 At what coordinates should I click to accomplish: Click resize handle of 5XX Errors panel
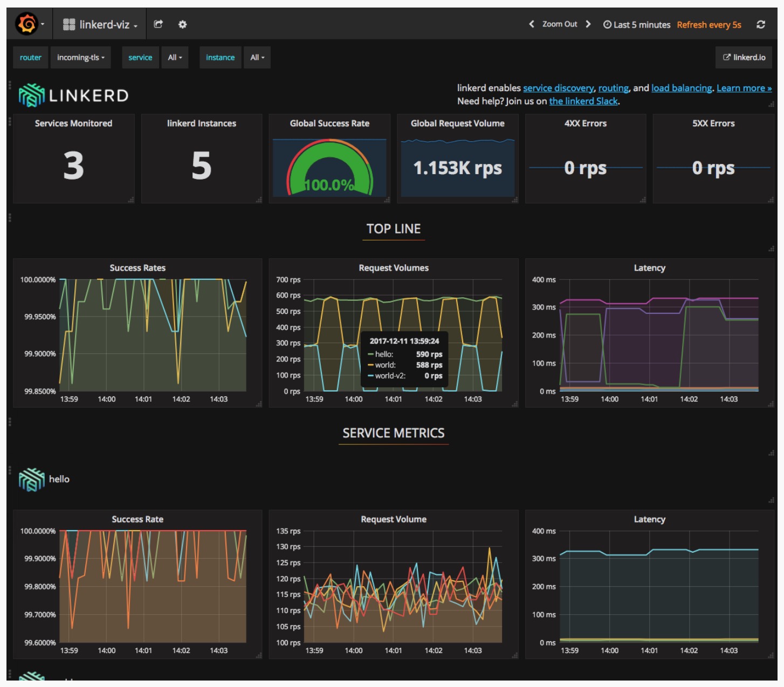[771, 200]
